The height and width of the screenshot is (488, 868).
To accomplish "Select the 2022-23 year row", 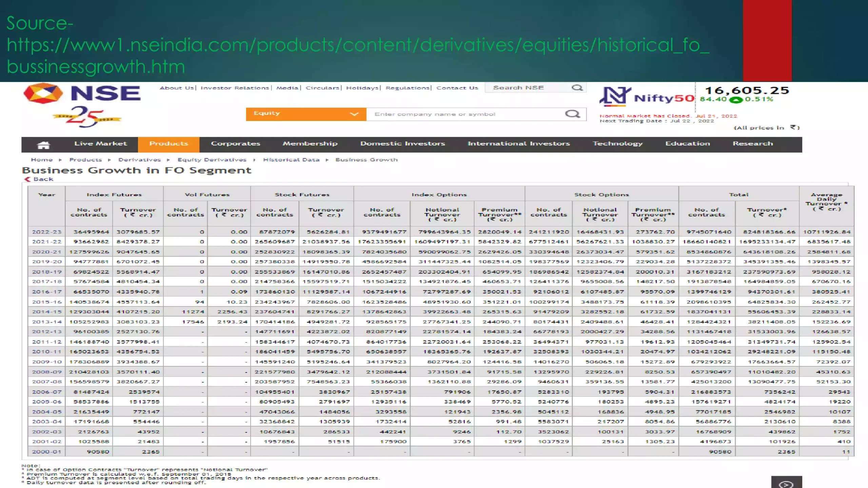I will [441, 232].
